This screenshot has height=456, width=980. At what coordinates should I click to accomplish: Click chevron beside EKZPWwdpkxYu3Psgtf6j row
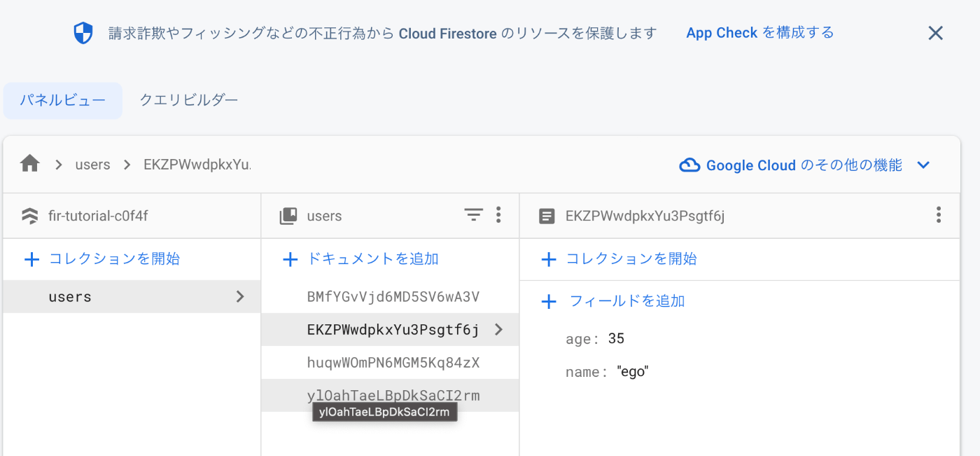click(x=498, y=329)
